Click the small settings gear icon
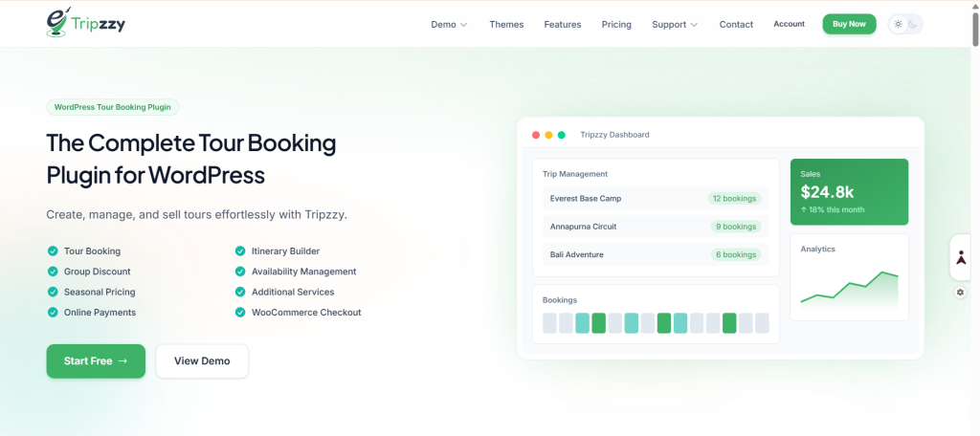980x436 pixels. click(960, 293)
